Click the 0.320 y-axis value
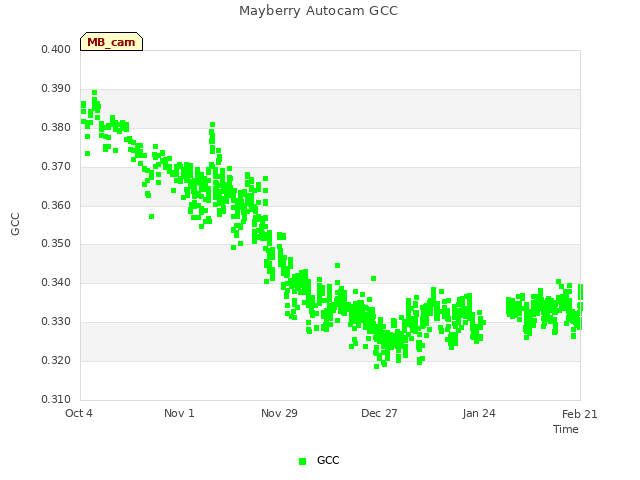The height and width of the screenshot is (480, 640). coord(56,360)
